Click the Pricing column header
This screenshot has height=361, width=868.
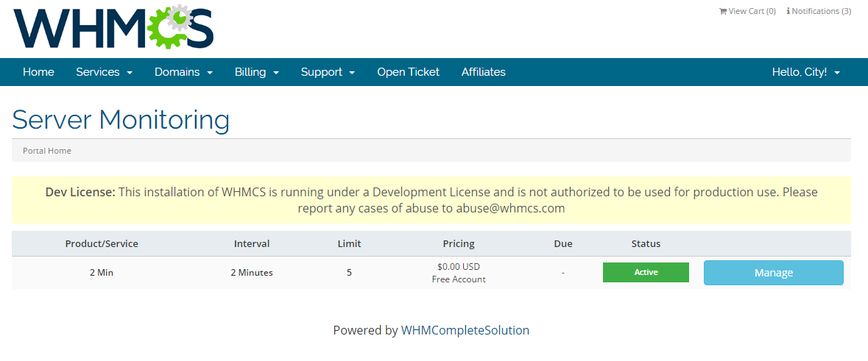coord(459,243)
